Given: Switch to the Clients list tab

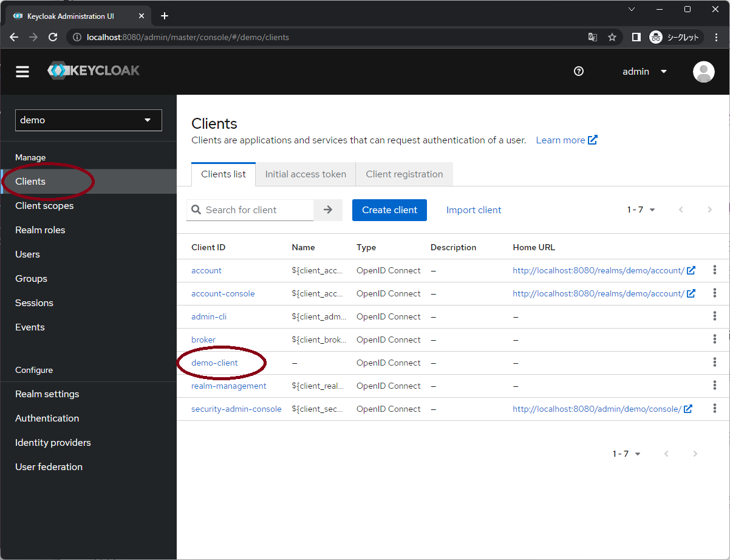Looking at the screenshot, I should tap(223, 174).
